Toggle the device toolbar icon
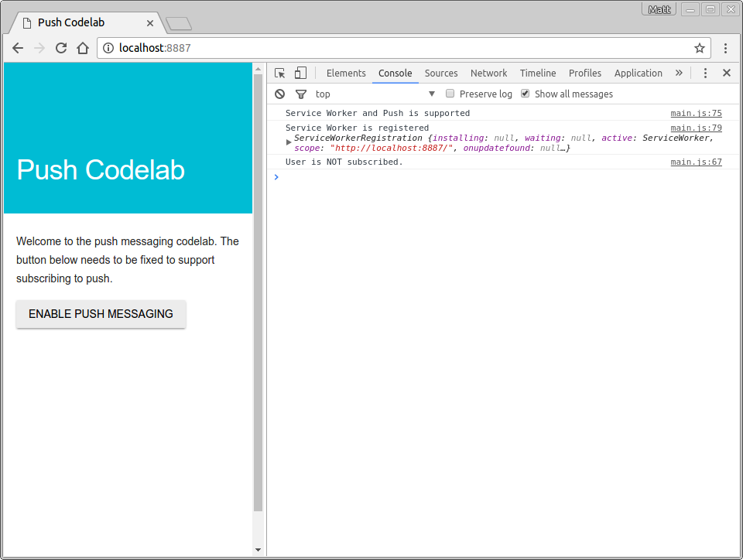The height and width of the screenshot is (560, 743). tap(300, 73)
